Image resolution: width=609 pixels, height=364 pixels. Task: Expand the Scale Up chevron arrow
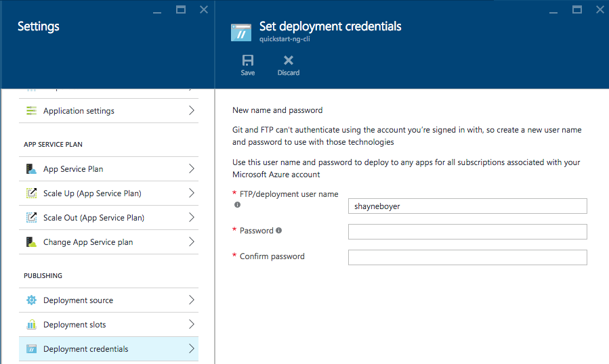pos(192,194)
